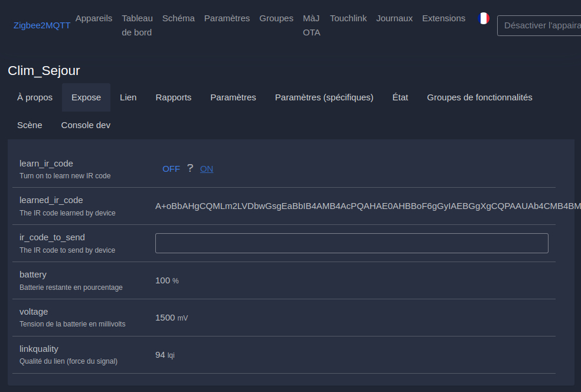
Task: Open the MàJ OTA page
Action: click(311, 25)
